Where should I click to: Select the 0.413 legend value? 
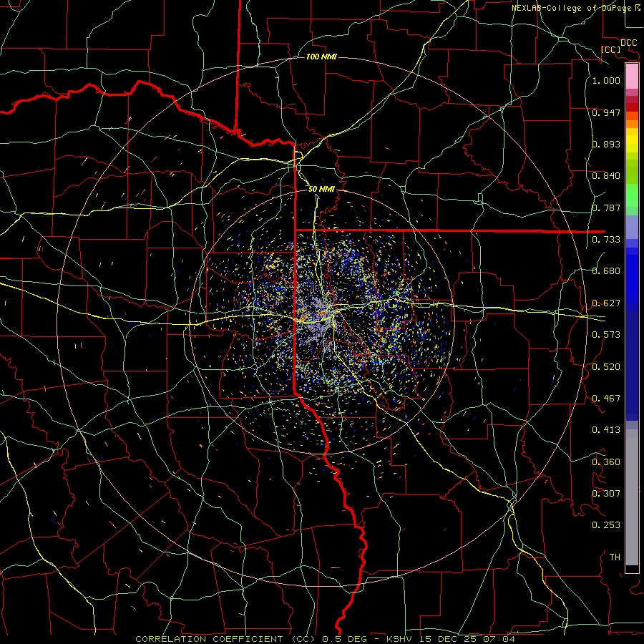[606, 430]
